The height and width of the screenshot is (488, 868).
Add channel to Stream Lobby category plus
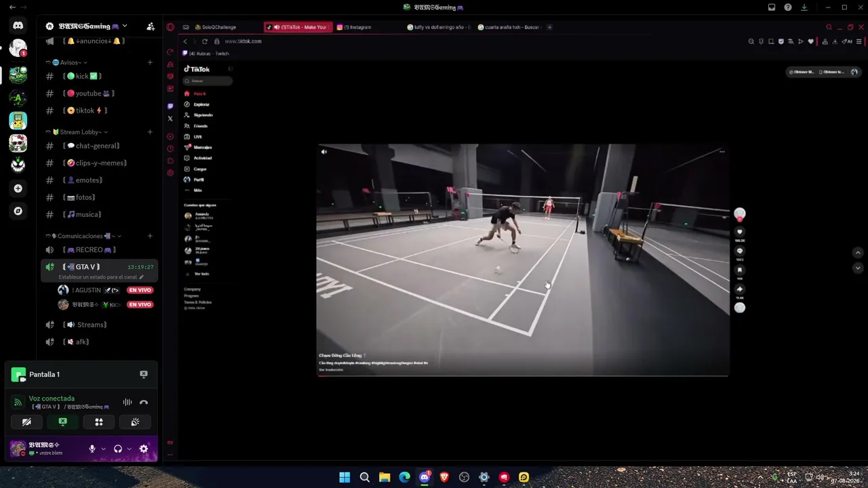tap(150, 132)
